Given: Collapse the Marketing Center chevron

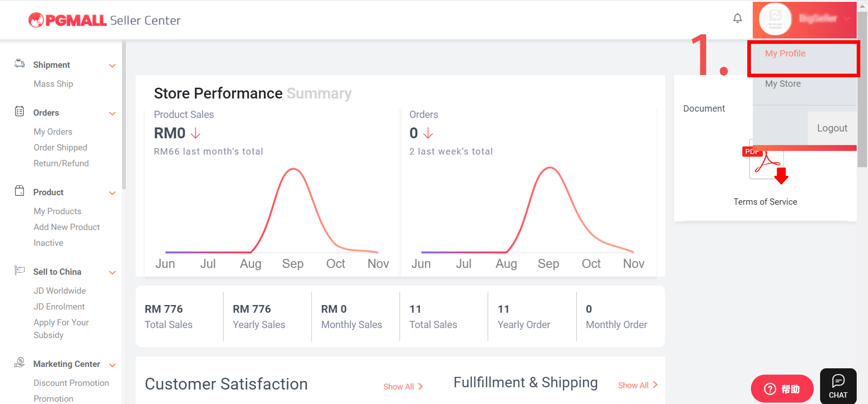Looking at the screenshot, I should click(113, 365).
